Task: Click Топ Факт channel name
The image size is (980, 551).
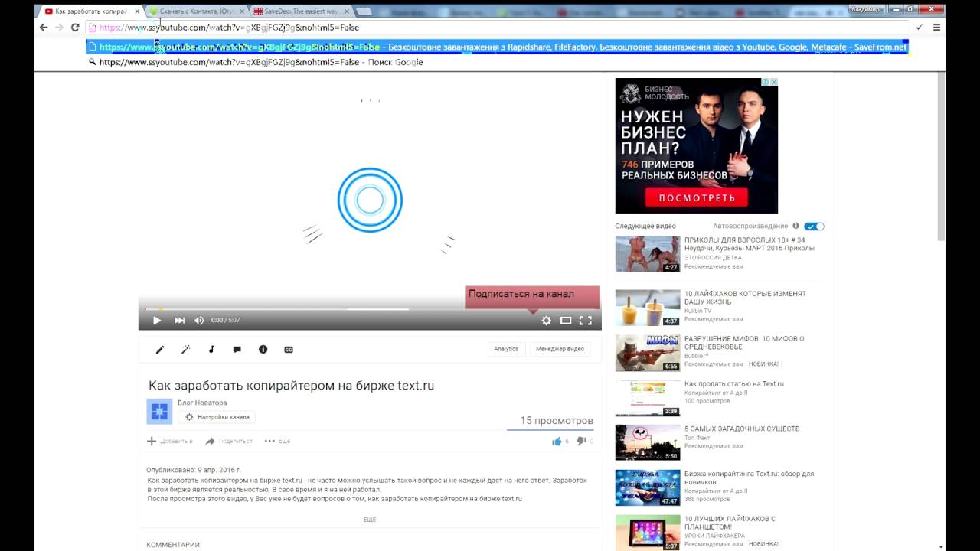Action: click(x=698, y=438)
